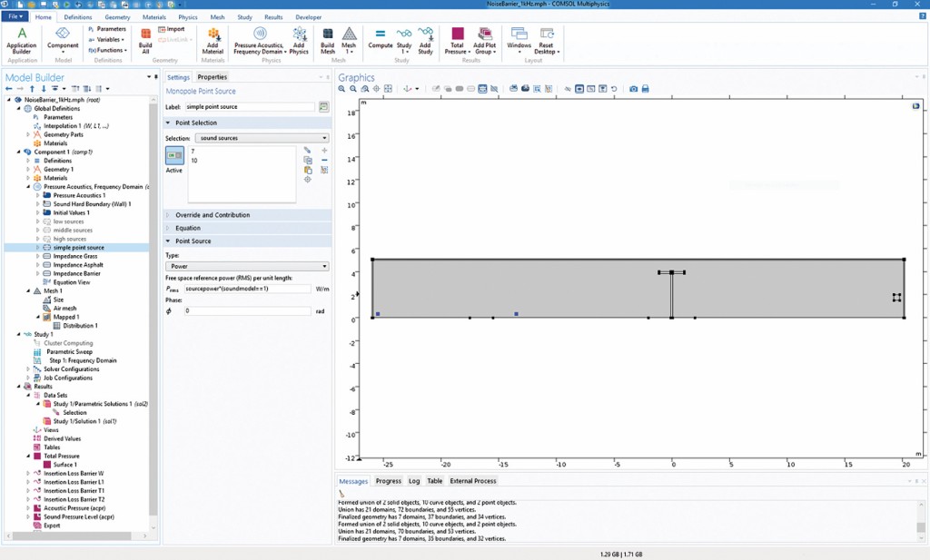Screen dimensions: 930x560
Task: Expand the Override and Contribution section
Action: point(213,215)
